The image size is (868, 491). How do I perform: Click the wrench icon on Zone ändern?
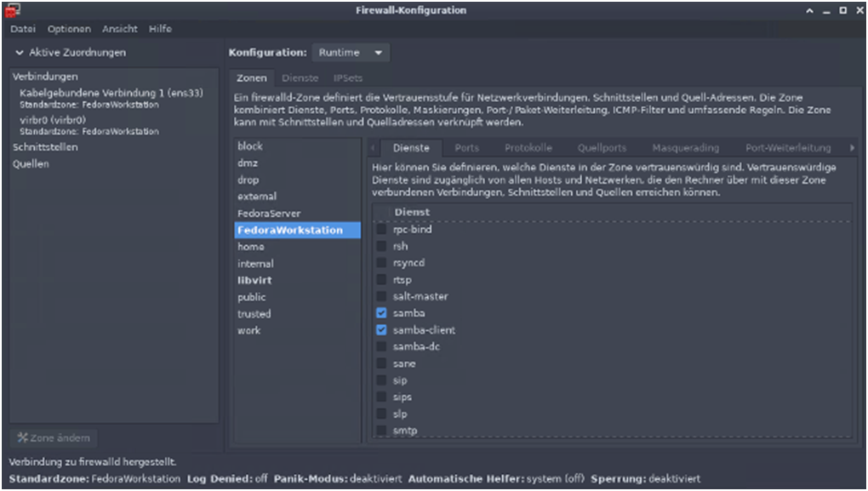(x=22, y=438)
